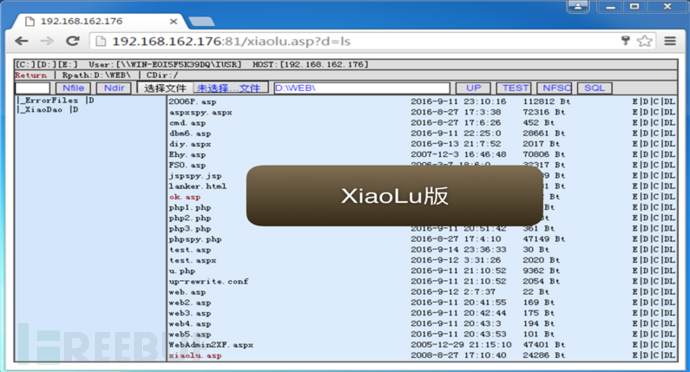
Task: Maximize the browser window
Action: (634, 7)
